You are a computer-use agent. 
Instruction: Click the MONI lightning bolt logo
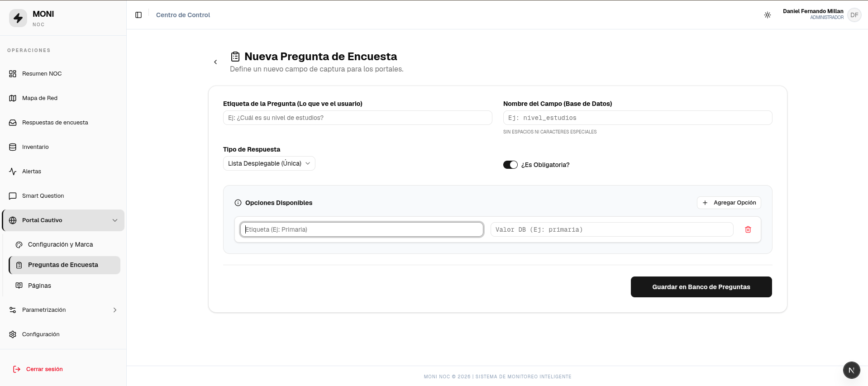(x=18, y=18)
